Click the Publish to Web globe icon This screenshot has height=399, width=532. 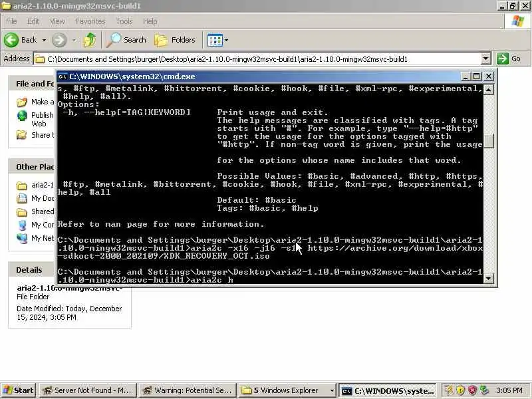pos(22,116)
